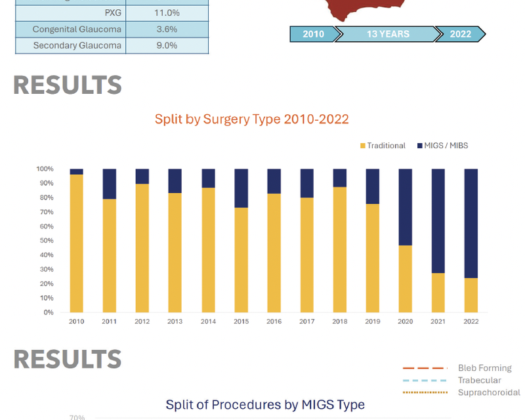Click the 2010 bar's navy MIGS segment

click(76, 171)
